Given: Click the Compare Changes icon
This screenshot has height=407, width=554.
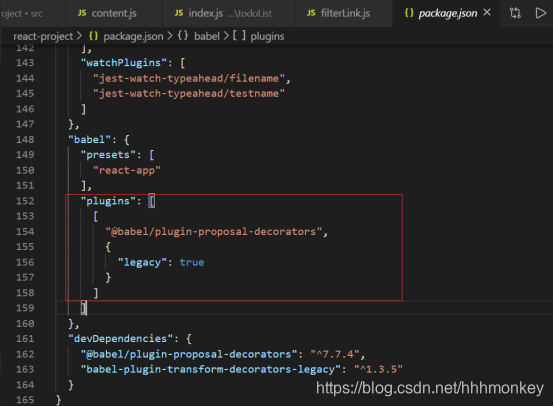Looking at the screenshot, I should [515, 13].
